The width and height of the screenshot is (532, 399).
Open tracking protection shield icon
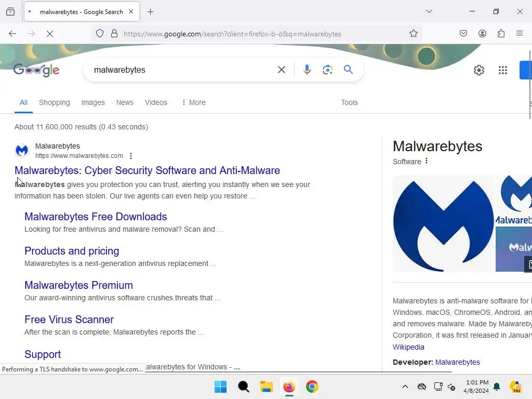click(100, 34)
